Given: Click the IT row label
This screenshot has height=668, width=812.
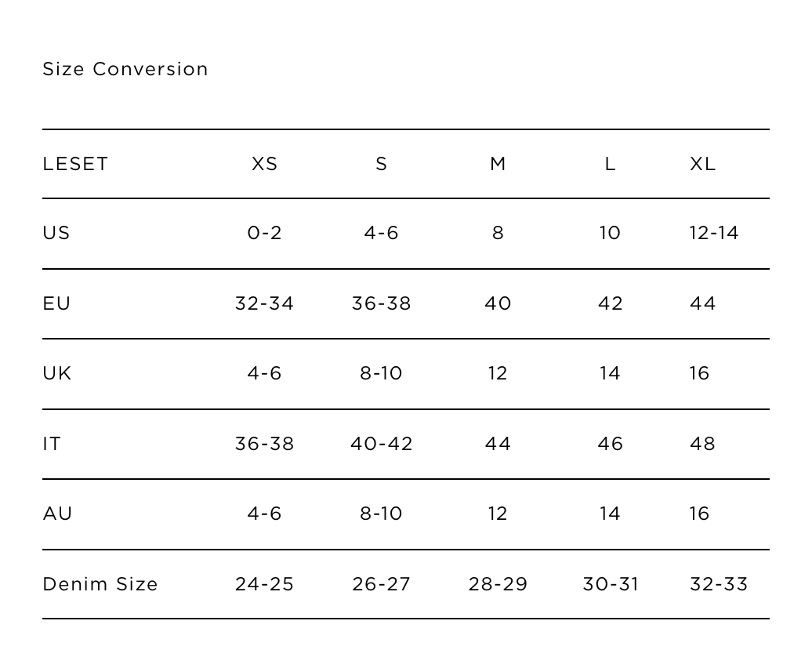Looking at the screenshot, I should coord(52,444).
